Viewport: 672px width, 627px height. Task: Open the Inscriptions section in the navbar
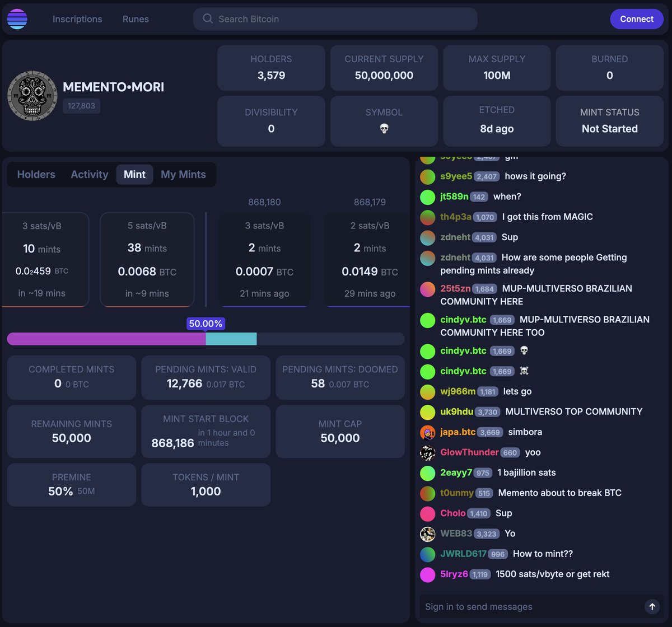coord(77,18)
